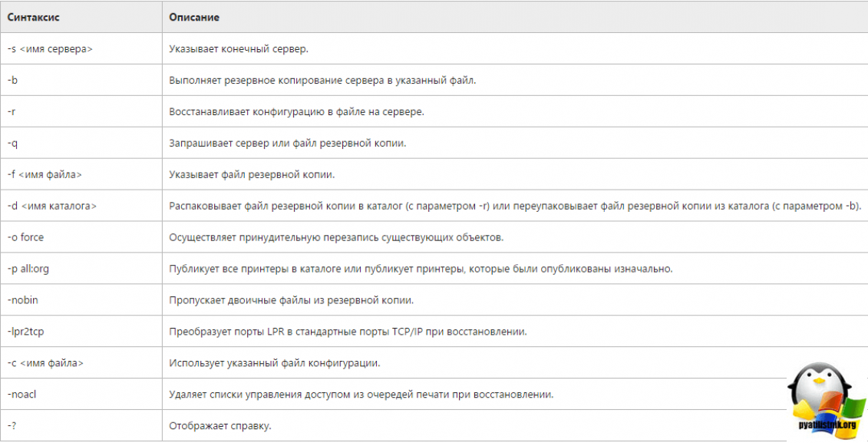Click the -b syntax cell
Screen dimensions: 868x443
click(12, 81)
